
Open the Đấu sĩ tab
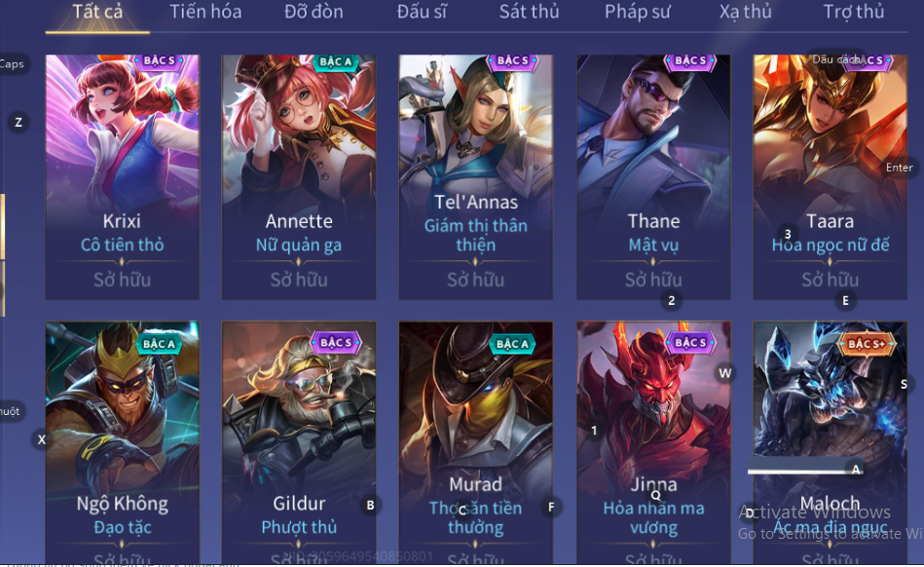pyautogui.click(x=422, y=12)
